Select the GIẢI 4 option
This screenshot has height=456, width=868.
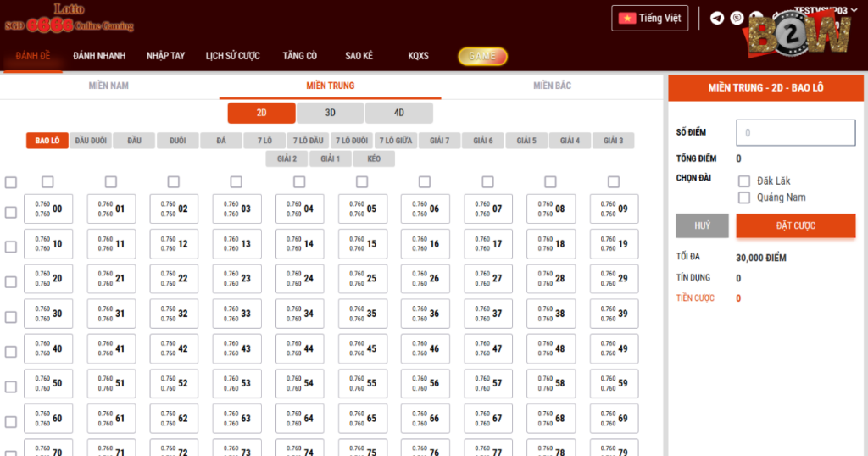pos(570,141)
